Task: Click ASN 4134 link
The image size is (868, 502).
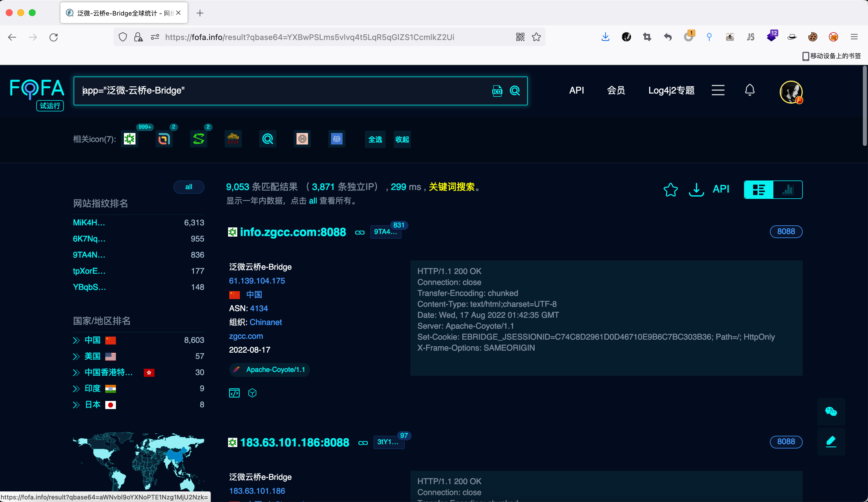Action: pos(259,309)
